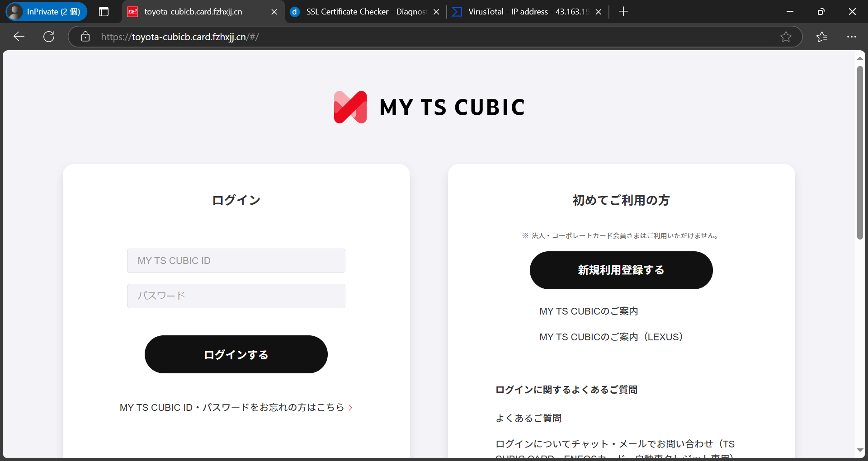
Task: Click the scrollbar up arrow
Action: [860, 58]
